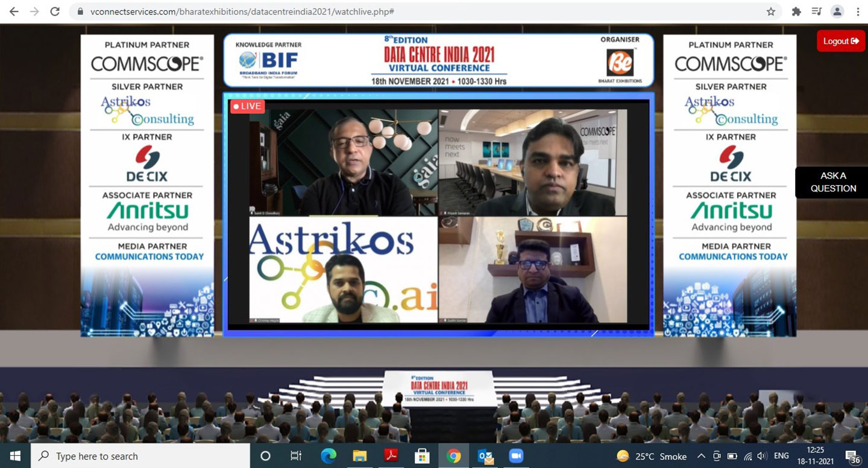Switch to Chrome on the taskbar

[x=453, y=456]
